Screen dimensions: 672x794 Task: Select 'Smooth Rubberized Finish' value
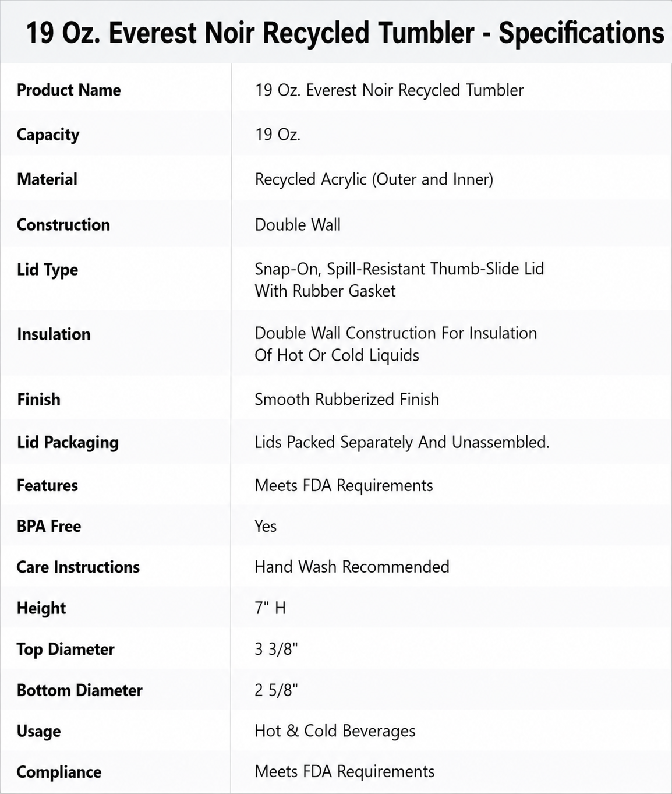(346, 399)
